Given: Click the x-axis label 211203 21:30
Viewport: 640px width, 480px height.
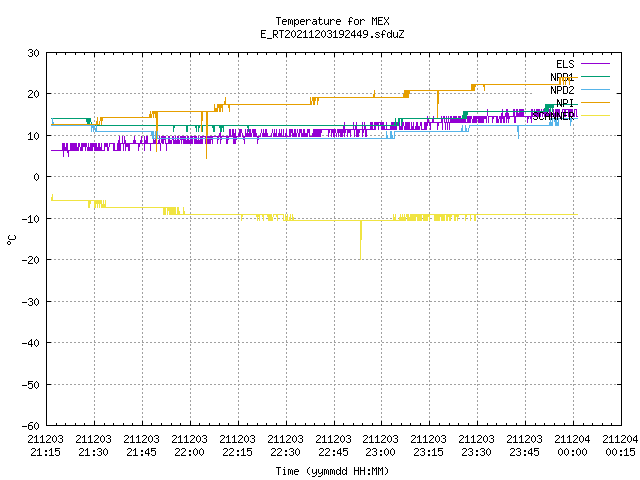Looking at the screenshot, I should point(93,446).
